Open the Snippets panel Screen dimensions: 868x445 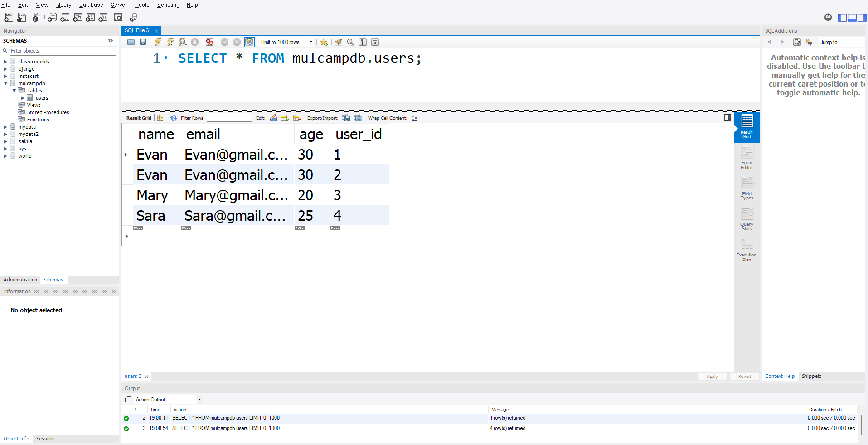pos(811,376)
